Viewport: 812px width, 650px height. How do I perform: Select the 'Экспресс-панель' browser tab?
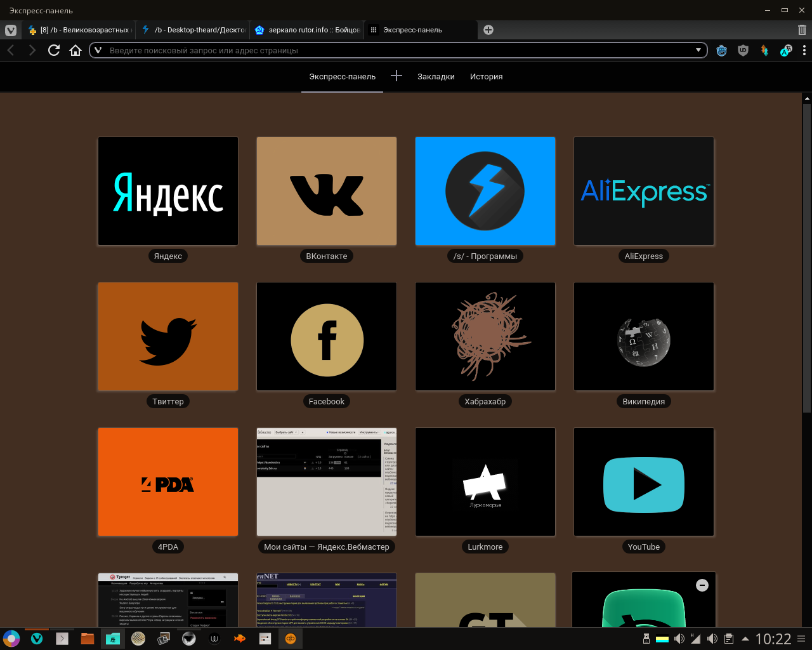point(421,30)
